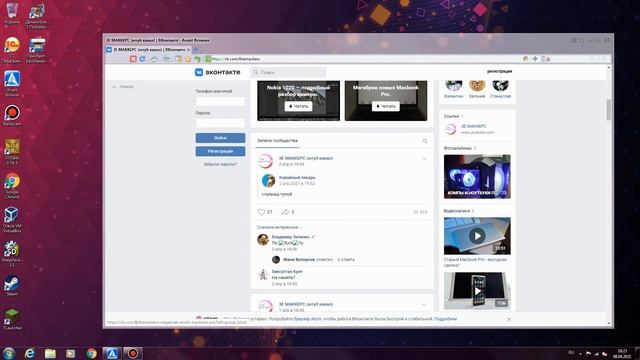Expand the replies by Женя Белоусов
The height and width of the screenshot is (360, 640).
(319, 259)
